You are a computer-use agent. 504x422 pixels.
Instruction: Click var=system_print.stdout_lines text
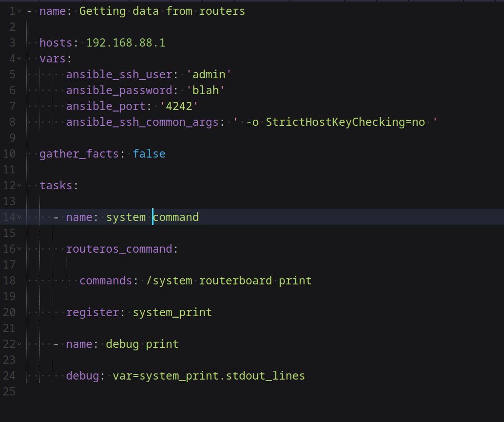tap(209, 376)
